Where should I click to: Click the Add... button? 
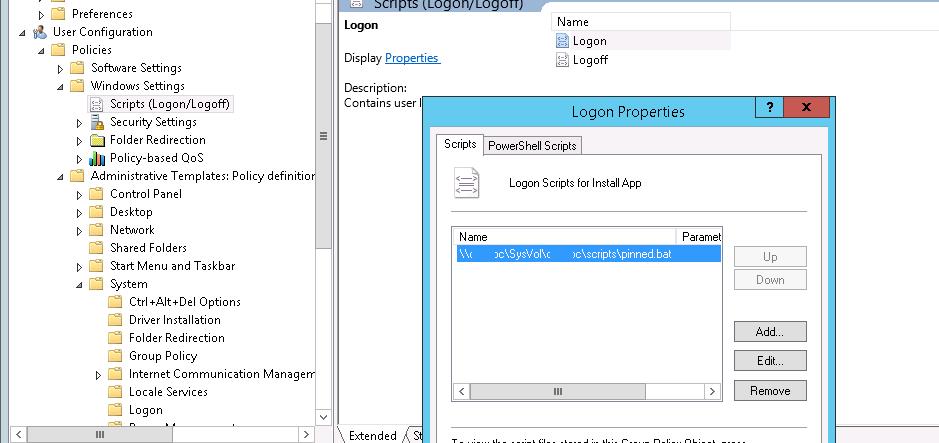click(769, 331)
